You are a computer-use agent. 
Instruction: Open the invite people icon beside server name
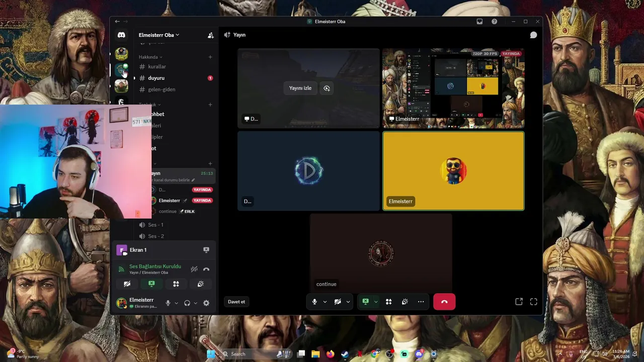click(x=210, y=35)
